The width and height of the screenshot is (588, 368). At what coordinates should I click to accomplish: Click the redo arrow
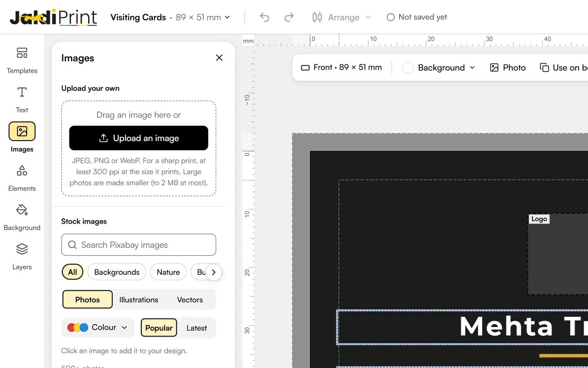289,17
